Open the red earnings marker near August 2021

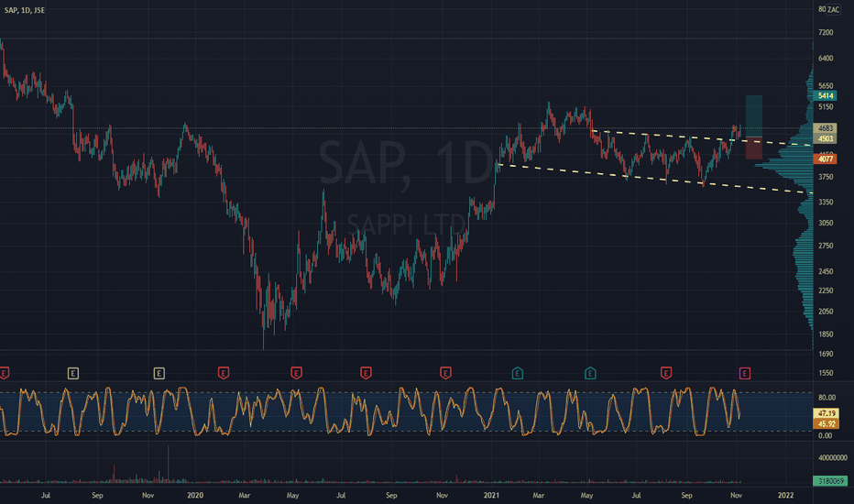666,373
